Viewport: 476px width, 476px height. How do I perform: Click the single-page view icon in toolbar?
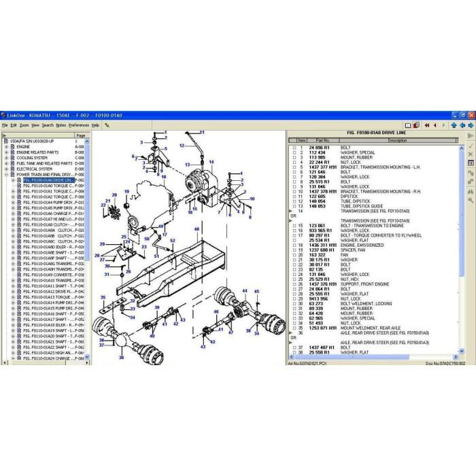click(x=408, y=125)
